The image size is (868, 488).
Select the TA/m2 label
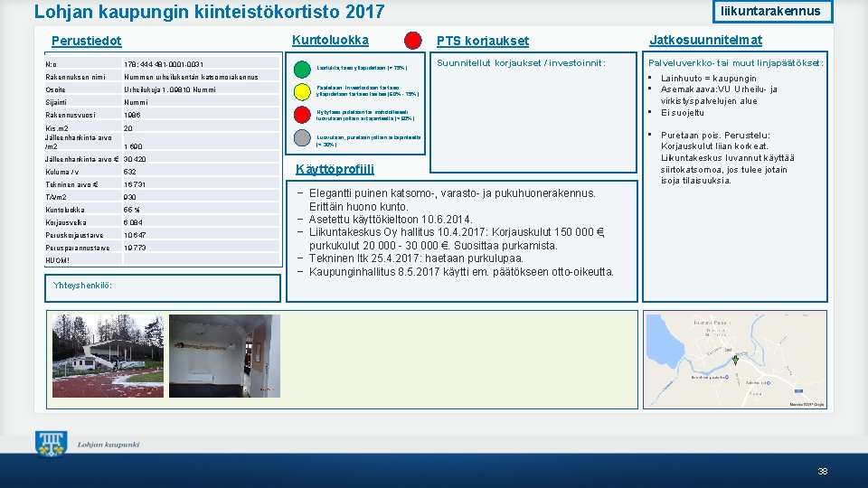(x=56, y=198)
